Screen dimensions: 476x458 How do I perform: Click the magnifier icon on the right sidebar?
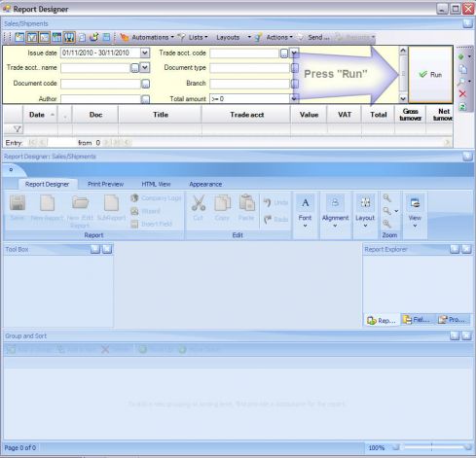click(461, 82)
